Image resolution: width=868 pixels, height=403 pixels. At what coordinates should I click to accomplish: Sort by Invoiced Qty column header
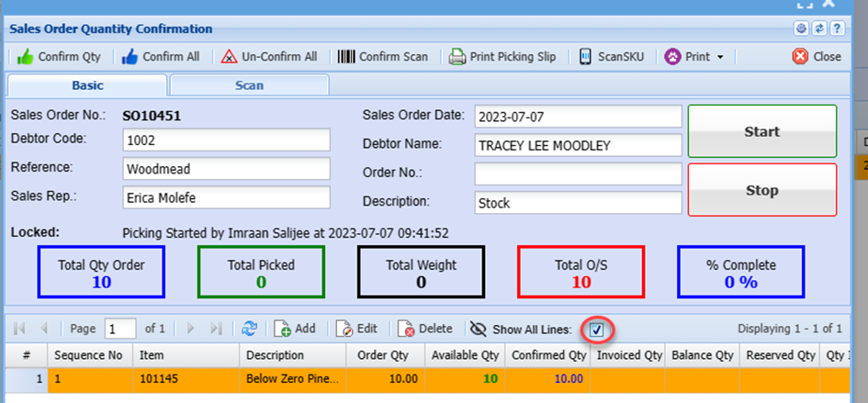(627, 355)
